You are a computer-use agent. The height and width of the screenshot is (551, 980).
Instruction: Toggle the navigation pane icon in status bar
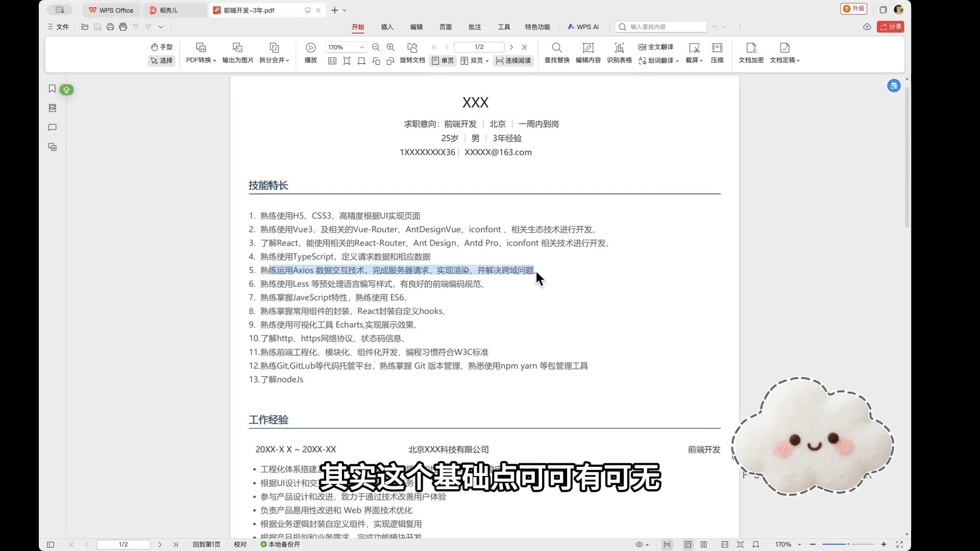51,544
